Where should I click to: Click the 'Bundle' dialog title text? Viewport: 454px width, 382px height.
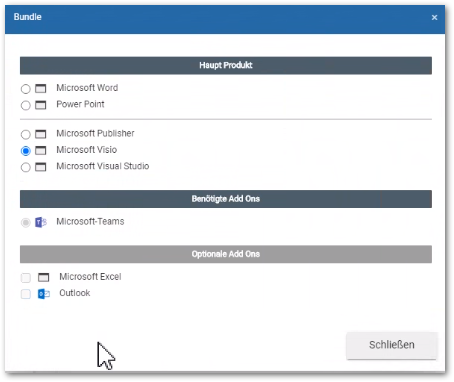tap(28, 17)
